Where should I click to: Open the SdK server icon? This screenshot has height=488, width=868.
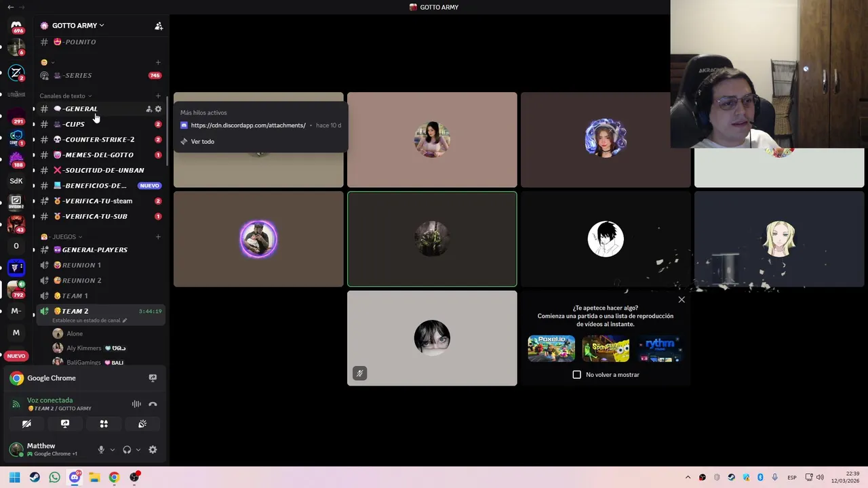[16, 181]
